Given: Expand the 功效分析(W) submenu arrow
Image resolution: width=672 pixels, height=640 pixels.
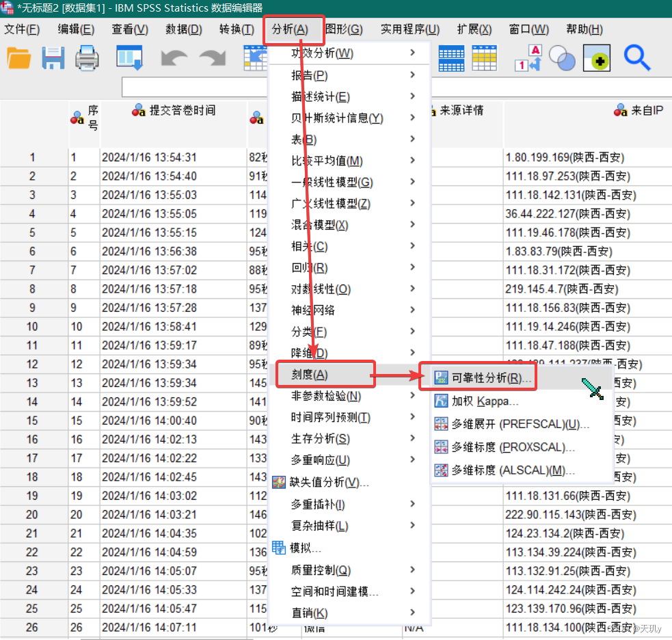Looking at the screenshot, I should (412, 52).
